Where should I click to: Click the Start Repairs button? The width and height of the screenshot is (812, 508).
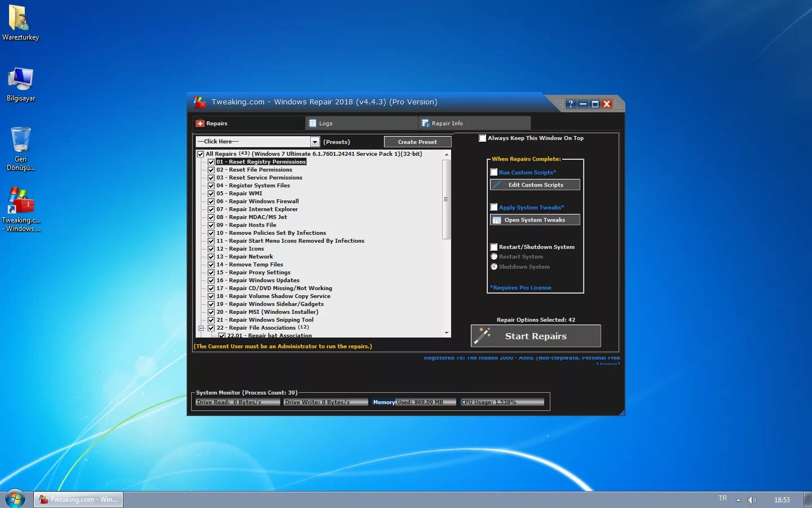[536, 336]
